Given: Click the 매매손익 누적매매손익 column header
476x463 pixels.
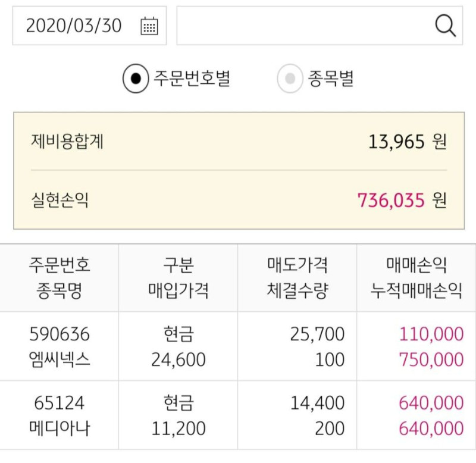Looking at the screenshot, I should 416,278.
